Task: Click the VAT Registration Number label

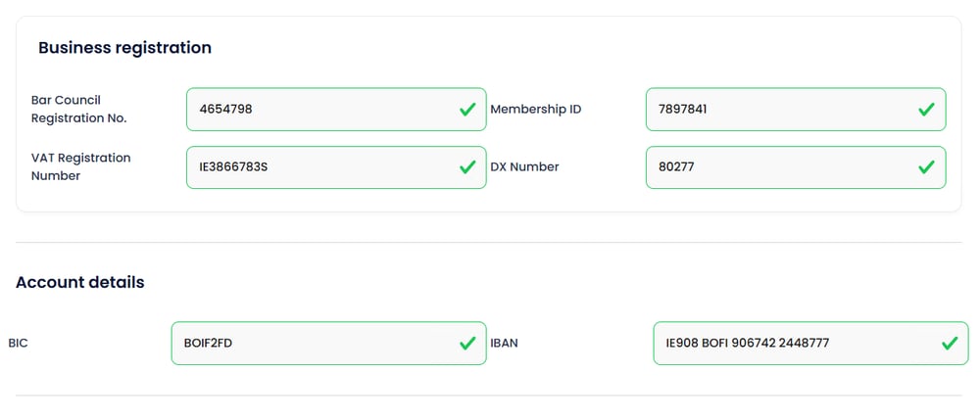Action: point(80,166)
